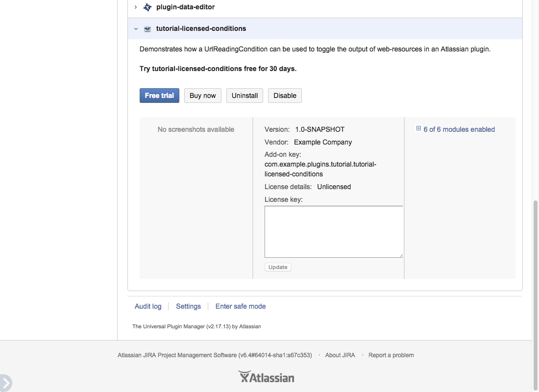Open the Settings link below the add-on list
Image resolution: width=539 pixels, height=392 pixels.
click(188, 306)
